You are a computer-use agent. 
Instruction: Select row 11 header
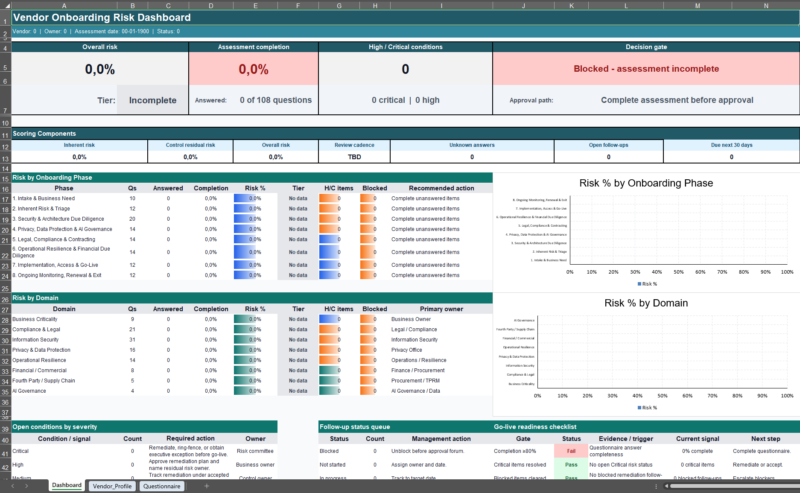(x=5, y=135)
